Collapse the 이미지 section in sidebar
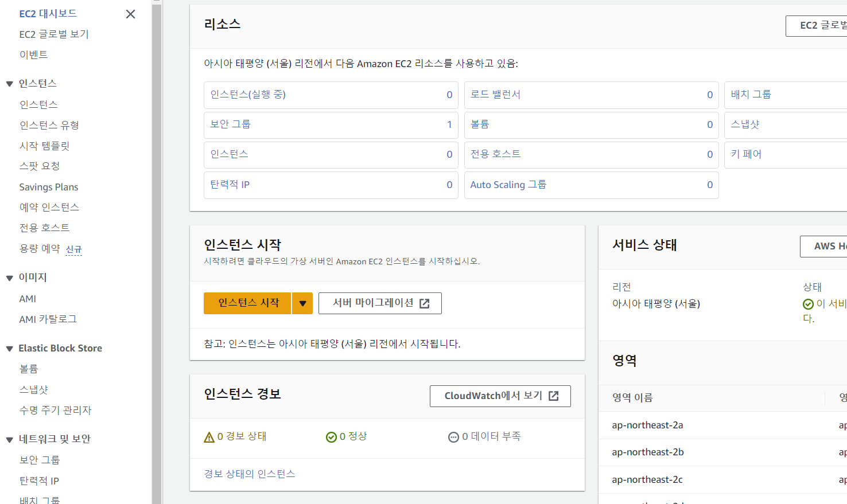The width and height of the screenshot is (847, 504). (9, 278)
